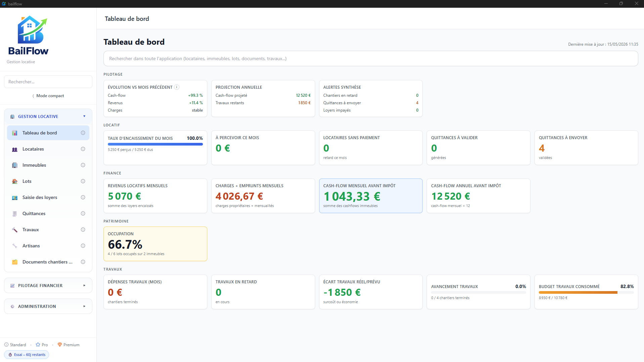Click the Taux d'encaissement progress bar
The height and width of the screenshot is (362, 644).
[x=155, y=144]
